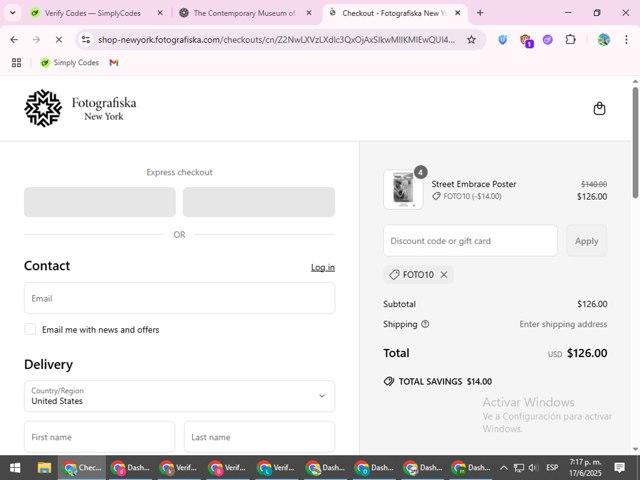Open the taskbar volume icon

click(533, 468)
